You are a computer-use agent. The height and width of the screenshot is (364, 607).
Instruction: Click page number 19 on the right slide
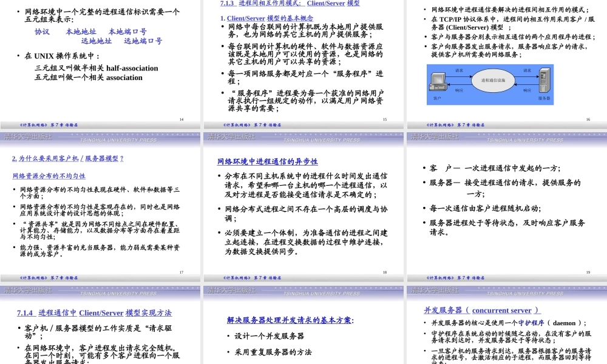588,272
